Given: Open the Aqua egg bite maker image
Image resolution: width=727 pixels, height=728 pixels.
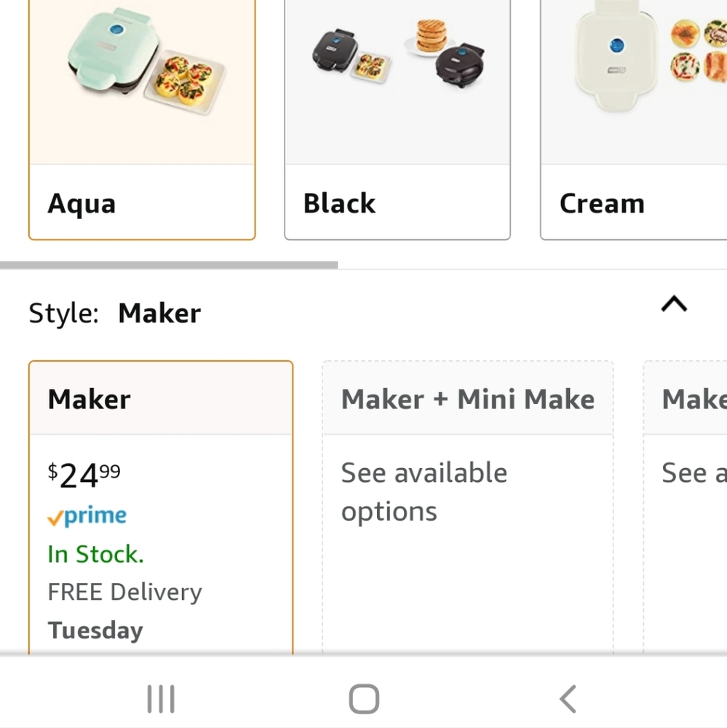Looking at the screenshot, I should point(142,80).
